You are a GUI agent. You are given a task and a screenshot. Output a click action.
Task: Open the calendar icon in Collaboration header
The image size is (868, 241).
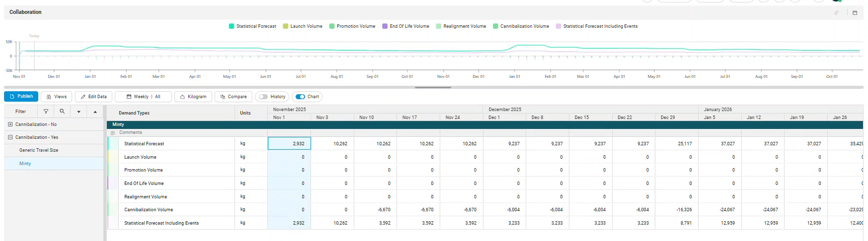coord(855,12)
